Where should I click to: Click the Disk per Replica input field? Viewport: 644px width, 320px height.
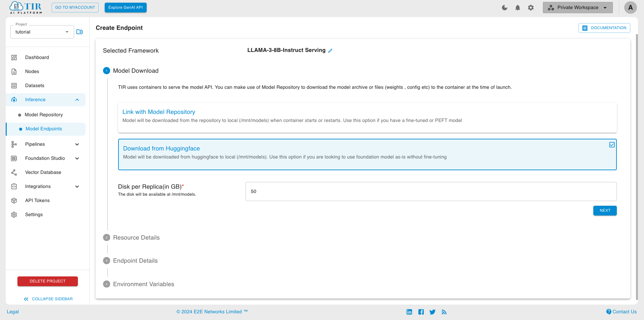pyautogui.click(x=431, y=192)
